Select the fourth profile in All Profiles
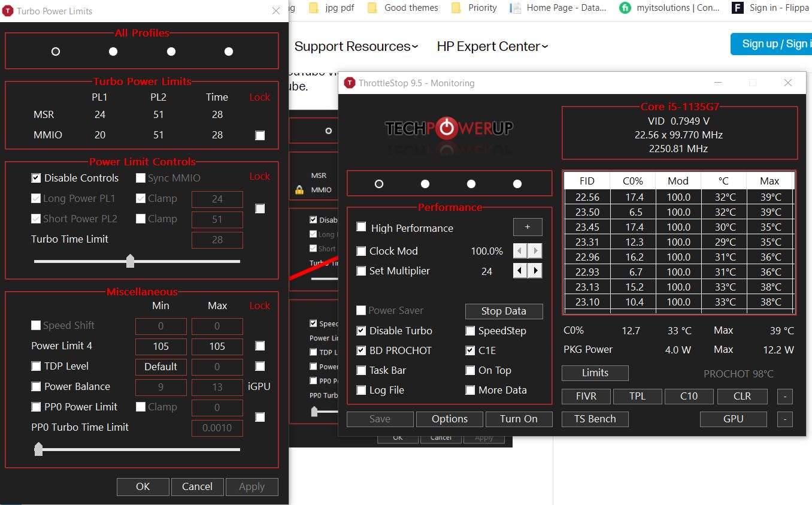The height and width of the screenshot is (505, 812). coord(229,52)
